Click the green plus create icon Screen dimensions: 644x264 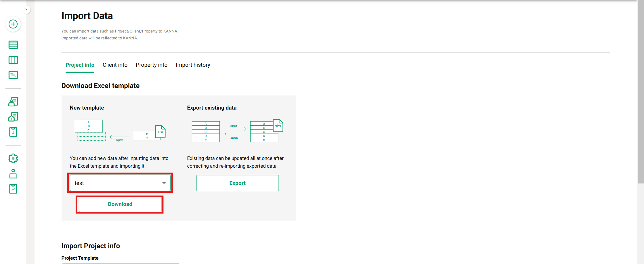click(x=13, y=24)
